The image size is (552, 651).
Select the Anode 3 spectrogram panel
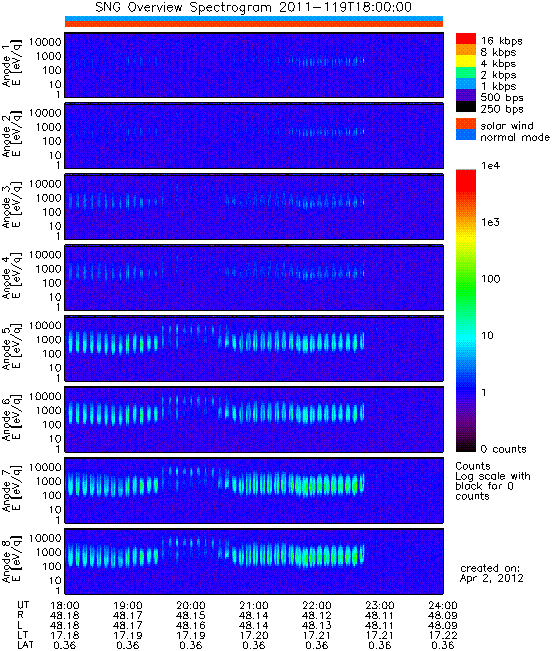254,207
